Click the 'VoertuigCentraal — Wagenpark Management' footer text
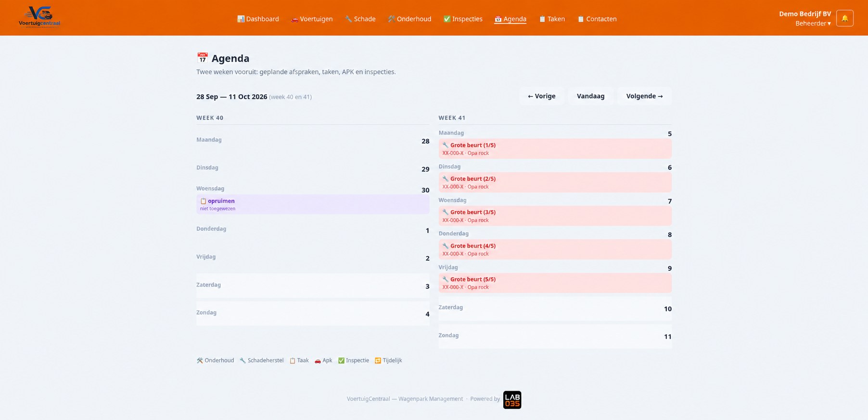The width and height of the screenshot is (868, 420). click(x=405, y=399)
